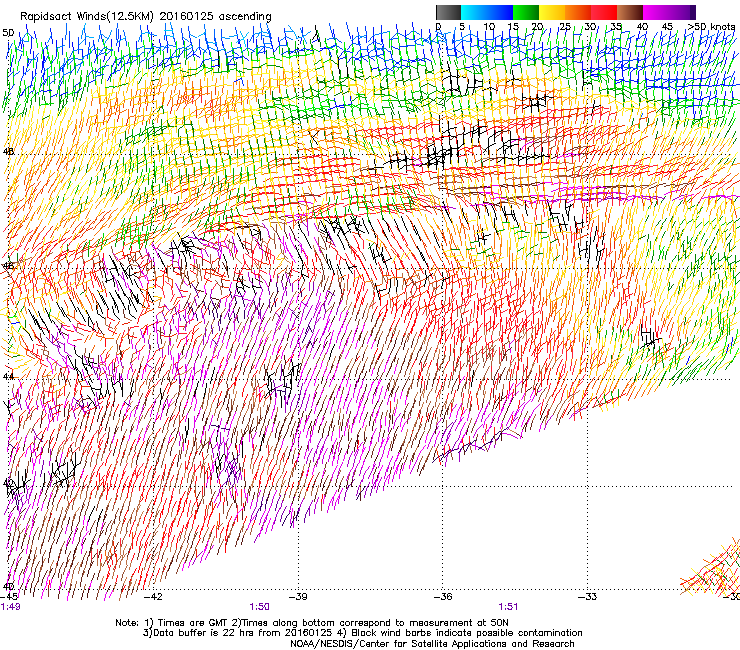The image size is (740, 650).
Task: Select the purple 45-50 knots legend swatch
Action: [682, 12]
